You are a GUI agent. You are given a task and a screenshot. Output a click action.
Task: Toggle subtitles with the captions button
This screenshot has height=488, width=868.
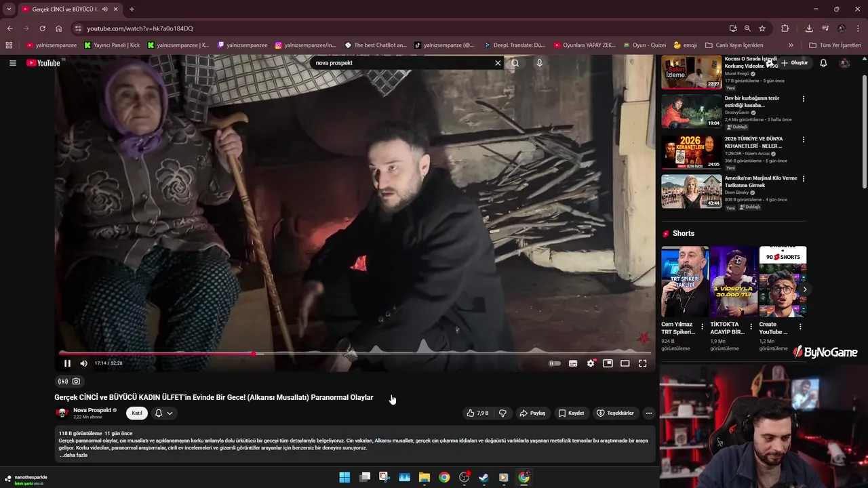[x=573, y=363]
